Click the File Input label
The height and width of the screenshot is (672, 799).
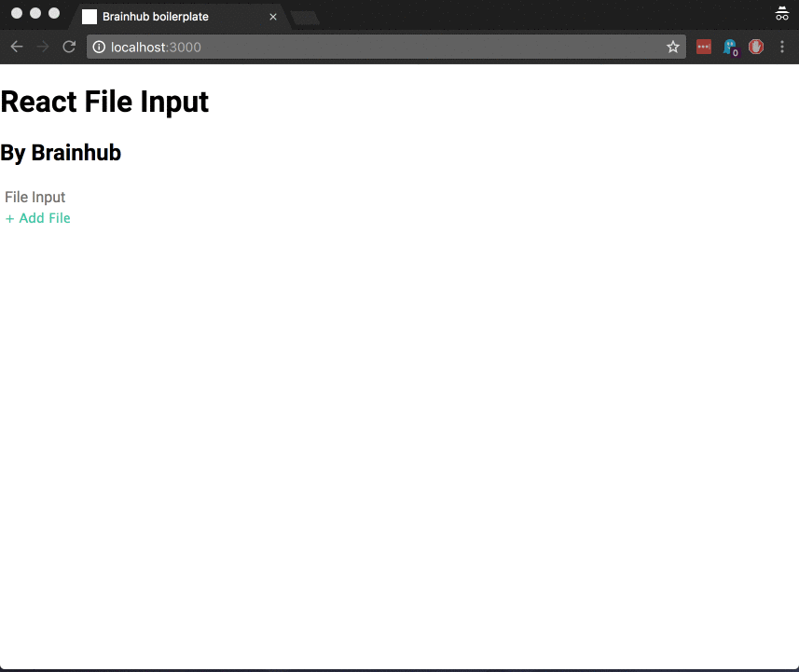coord(35,198)
